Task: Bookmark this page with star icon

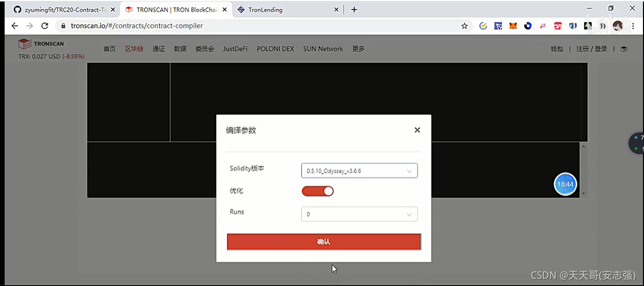Action: point(465,26)
